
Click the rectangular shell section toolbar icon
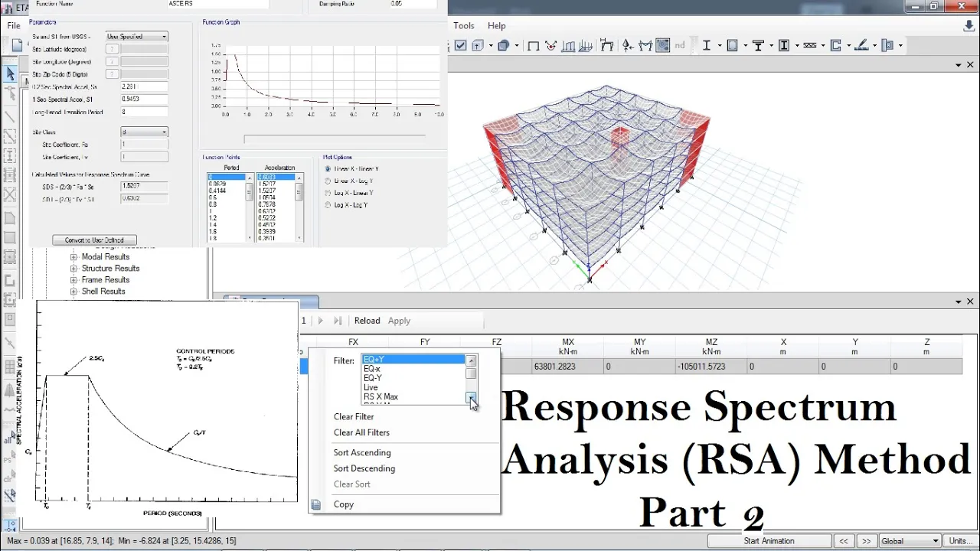coord(732,45)
